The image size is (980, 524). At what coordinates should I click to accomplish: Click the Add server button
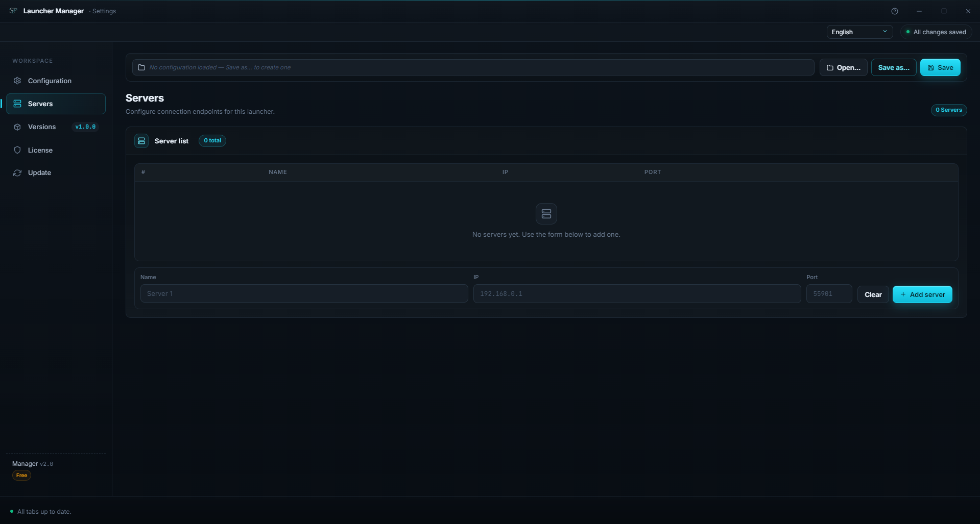tap(922, 294)
